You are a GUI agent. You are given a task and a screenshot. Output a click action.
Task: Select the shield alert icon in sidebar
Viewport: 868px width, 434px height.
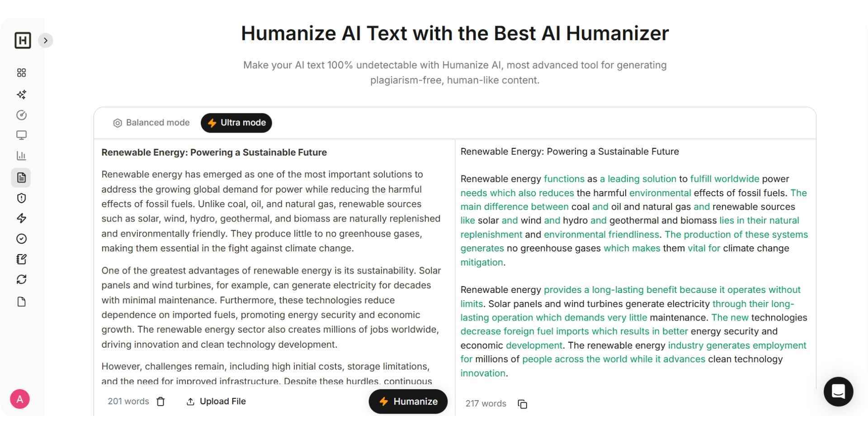21,198
